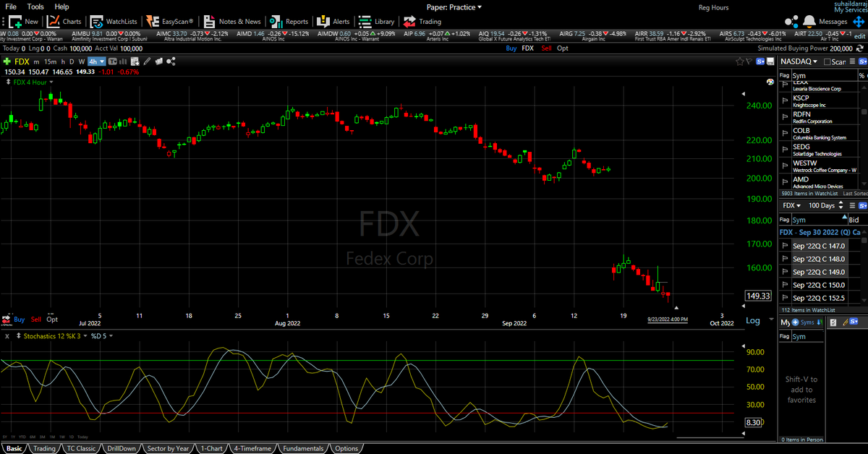This screenshot has height=454, width=868.
Task: Open the Reports tool
Action: click(289, 22)
